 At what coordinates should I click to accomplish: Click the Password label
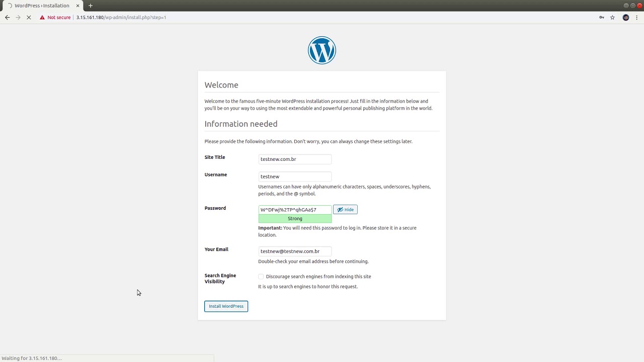[x=215, y=208]
